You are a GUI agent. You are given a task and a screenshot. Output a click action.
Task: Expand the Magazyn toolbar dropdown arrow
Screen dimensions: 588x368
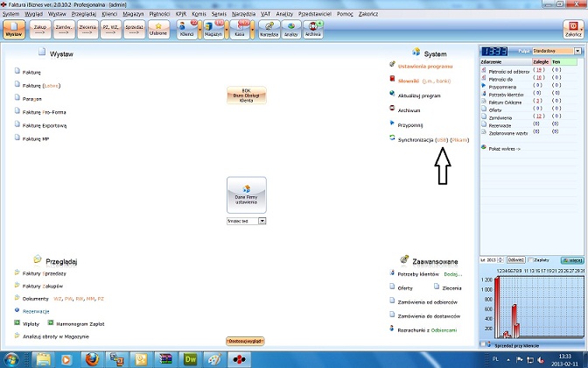tap(227, 30)
